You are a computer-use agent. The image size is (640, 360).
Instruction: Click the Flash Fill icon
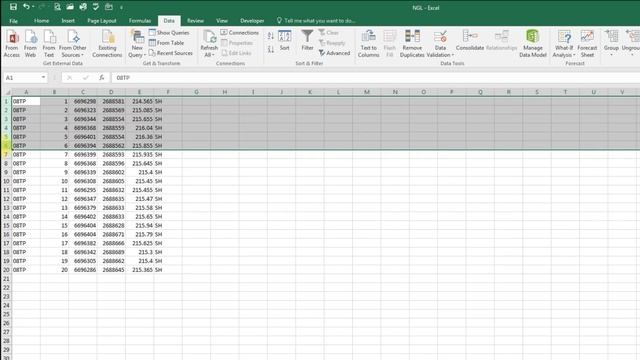pyautogui.click(x=390, y=44)
